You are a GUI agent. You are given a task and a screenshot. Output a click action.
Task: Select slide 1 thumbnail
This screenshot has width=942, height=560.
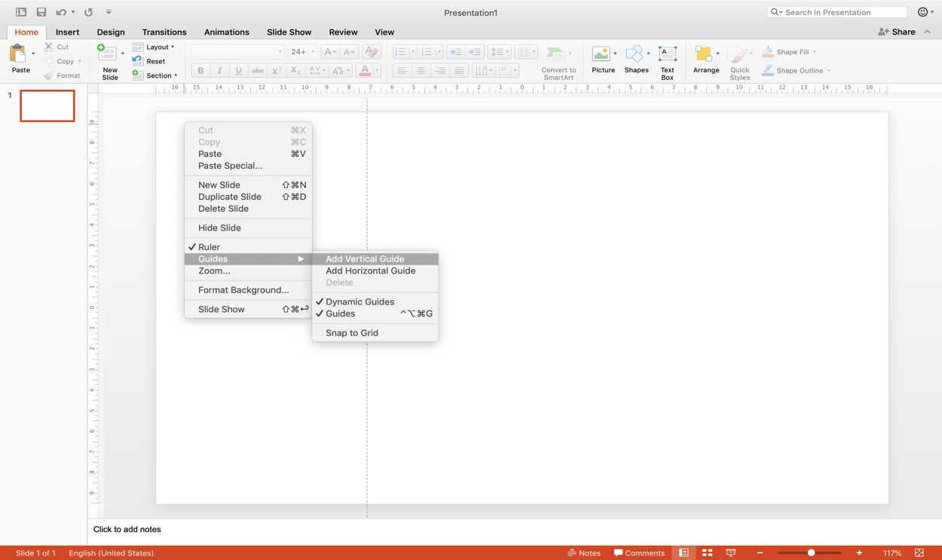[x=47, y=106]
